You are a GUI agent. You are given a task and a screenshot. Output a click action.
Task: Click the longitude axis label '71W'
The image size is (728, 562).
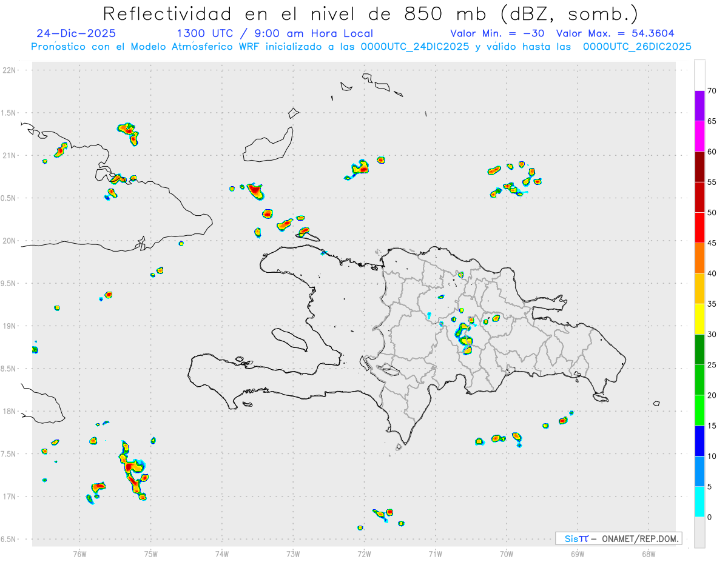coord(435,554)
